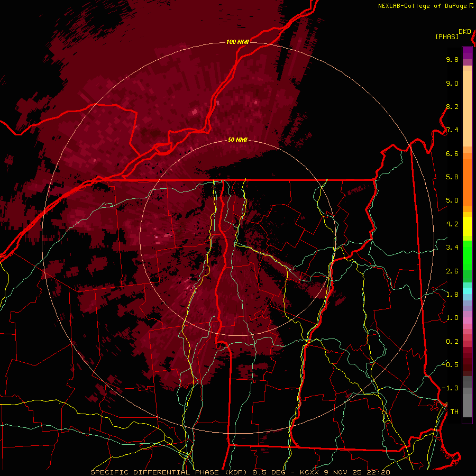
Task: Click the 5.8 value on color scale
Action: coord(452,177)
